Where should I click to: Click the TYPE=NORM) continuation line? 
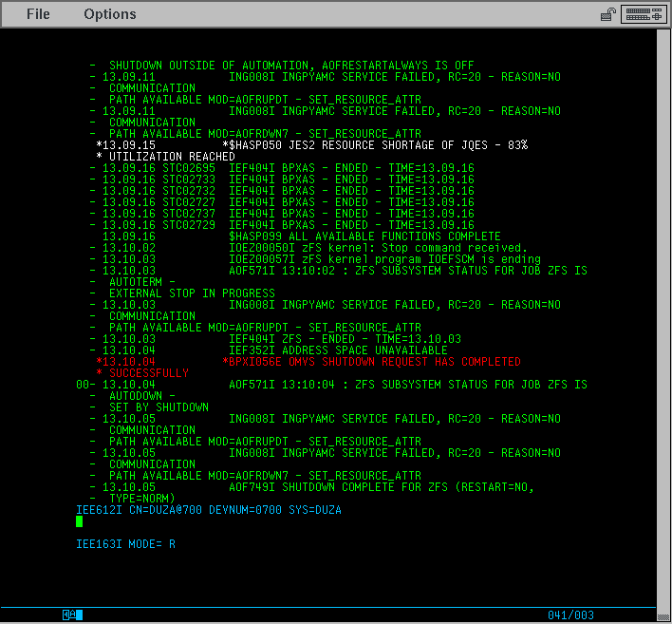click(133, 499)
